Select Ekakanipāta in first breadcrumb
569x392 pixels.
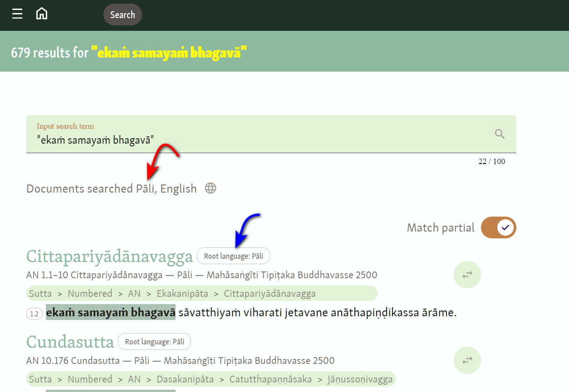(182, 294)
